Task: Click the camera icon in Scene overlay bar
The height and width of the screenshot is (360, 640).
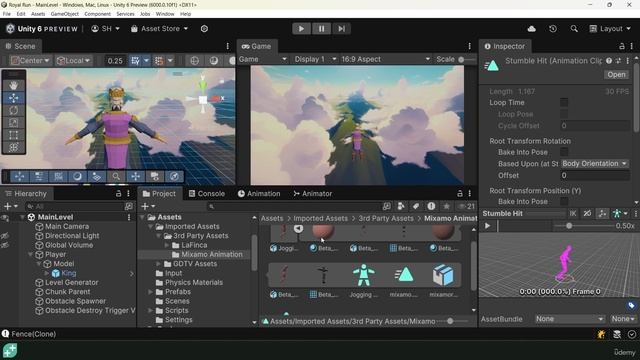Action: 155,176
